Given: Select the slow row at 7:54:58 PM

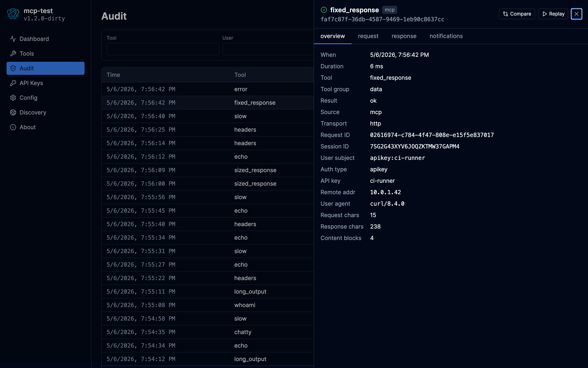Looking at the screenshot, I should point(207,319).
